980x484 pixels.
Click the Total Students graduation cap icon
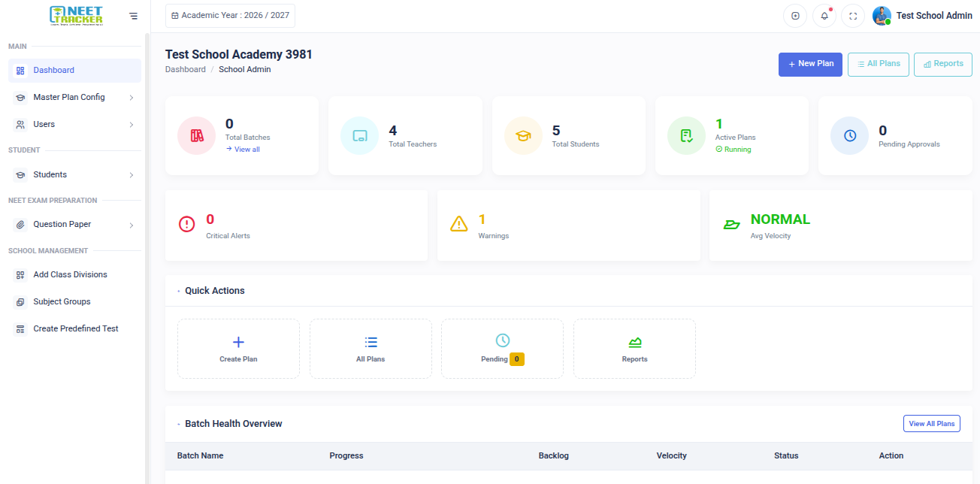pos(523,136)
